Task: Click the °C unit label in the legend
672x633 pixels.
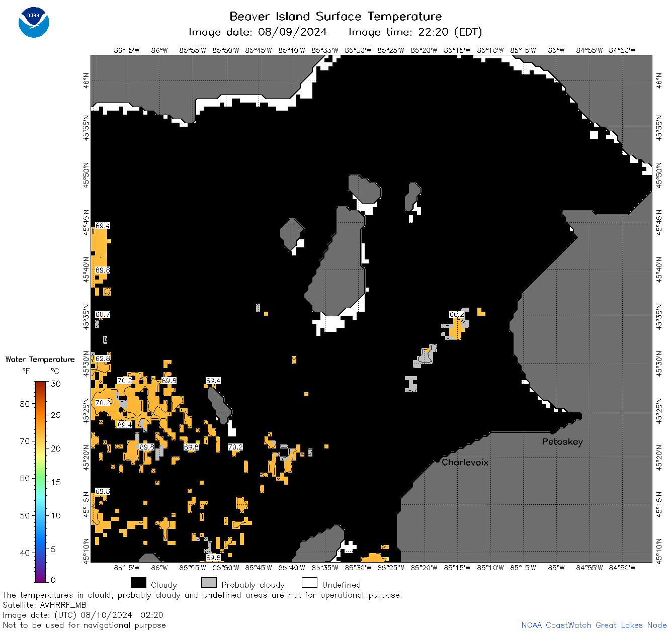Action: (x=55, y=371)
